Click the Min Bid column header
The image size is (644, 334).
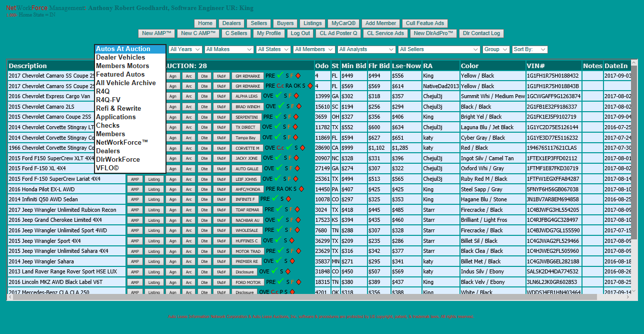353,66
